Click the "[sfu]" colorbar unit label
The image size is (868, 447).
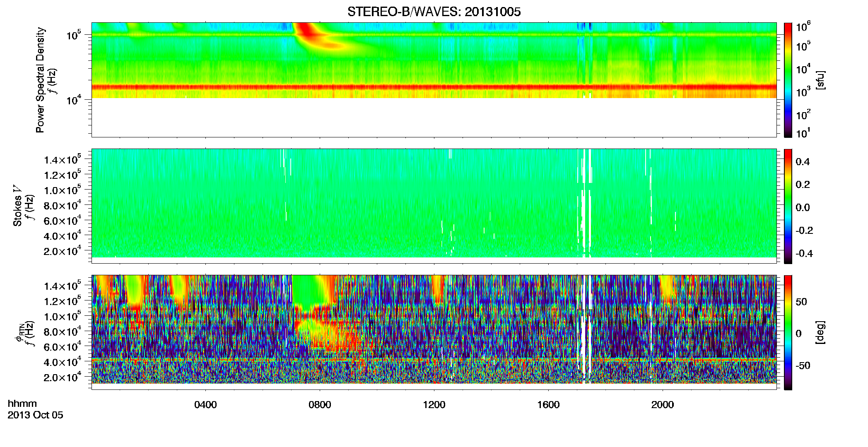820,80
